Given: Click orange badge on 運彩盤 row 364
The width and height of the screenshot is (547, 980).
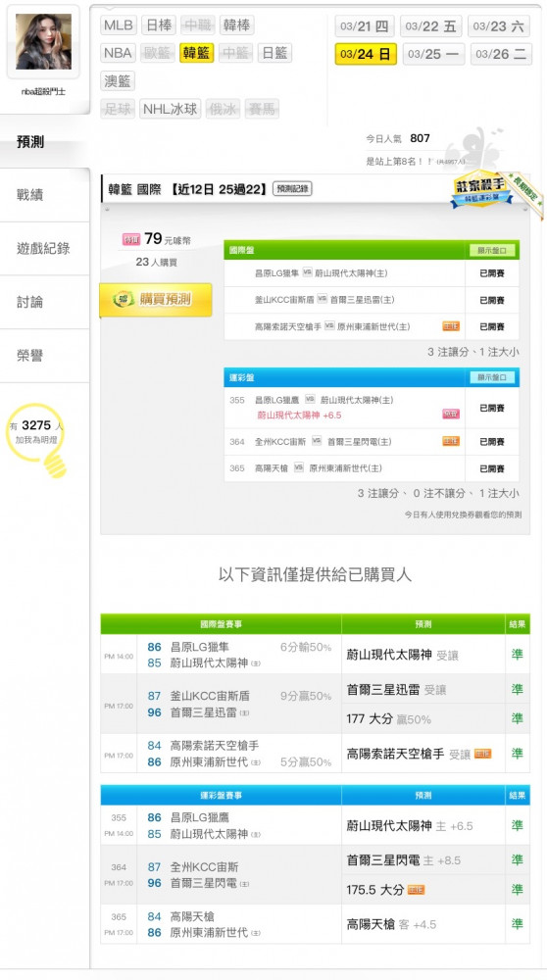Looking at the screenshot, I should [x=451, y=441].
